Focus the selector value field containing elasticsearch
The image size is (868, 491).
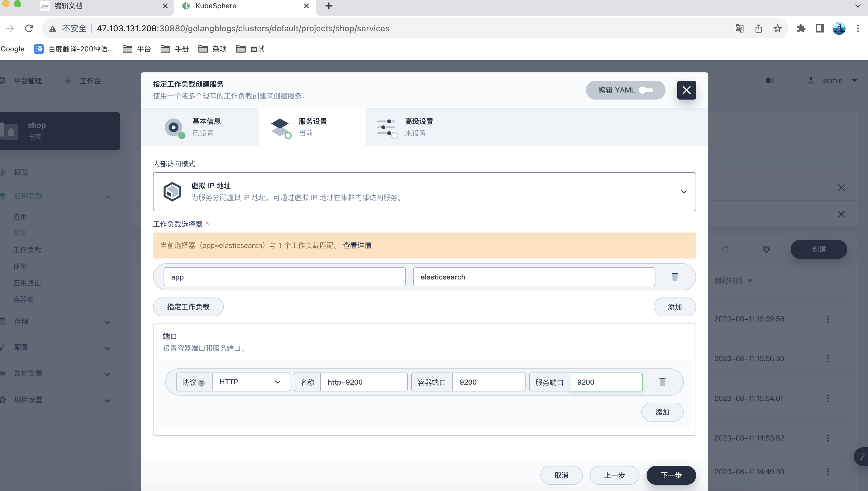(x=534, y=277)
